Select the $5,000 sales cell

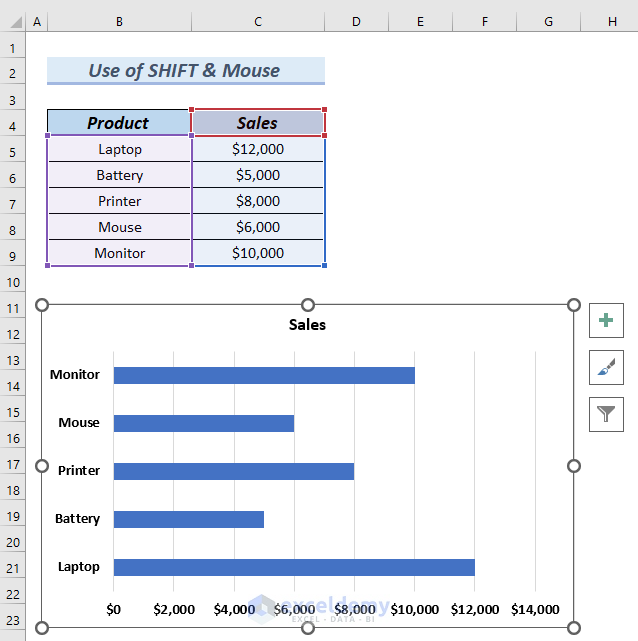point(258,175)
